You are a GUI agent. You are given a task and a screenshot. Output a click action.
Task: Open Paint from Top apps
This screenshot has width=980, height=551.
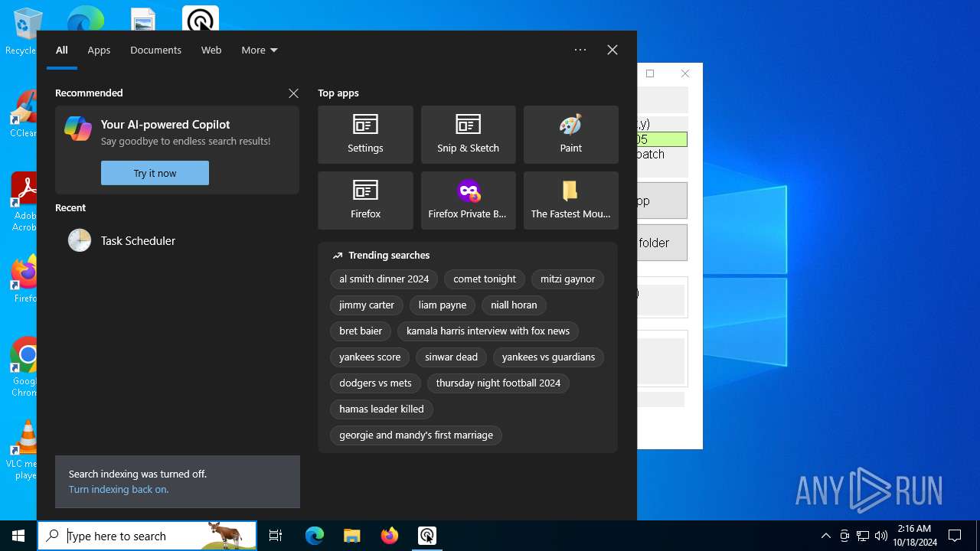click(x=570, y=135)
